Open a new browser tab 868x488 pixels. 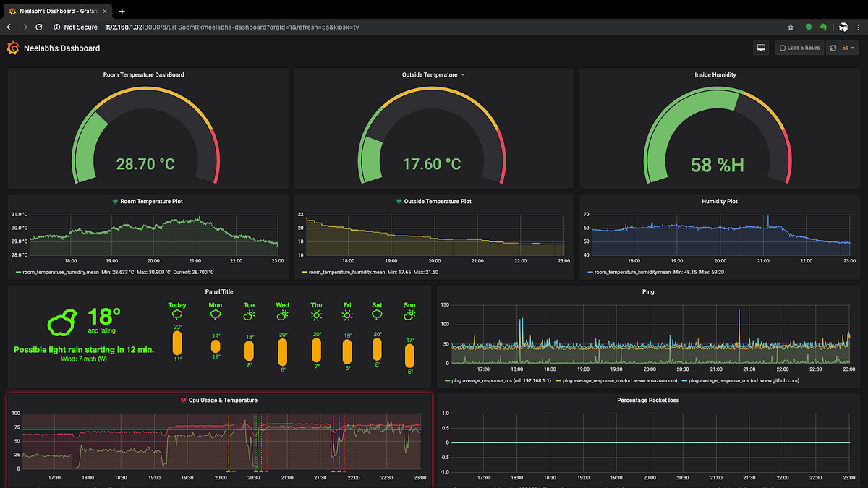pyautogui.click(x=122, y=11)
